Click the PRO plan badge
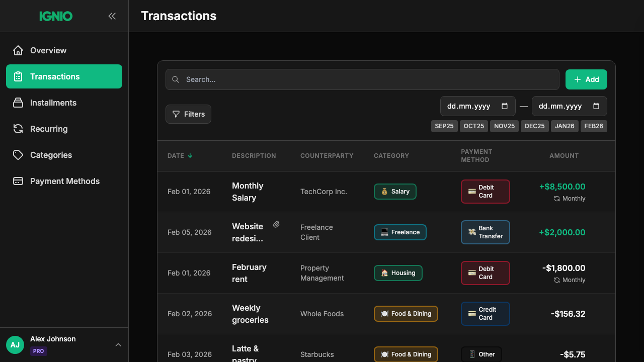This screenshot has height=362, width=644. coord(39,351)
